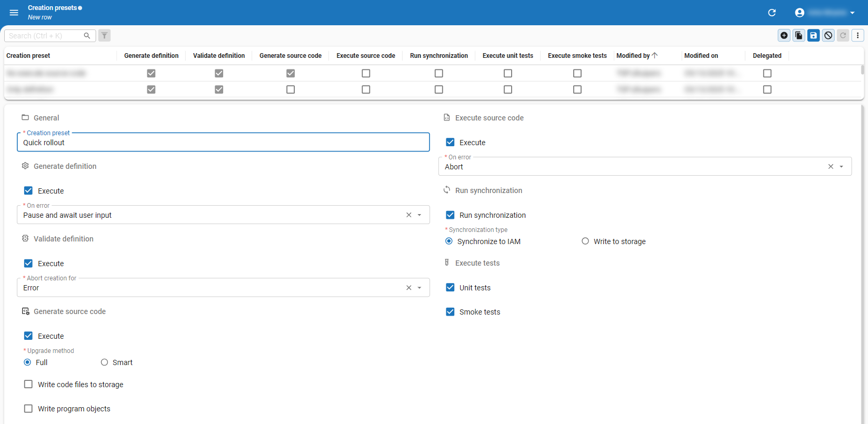Image resolution: width=868 pixels, height=424 pixels.
Task: Click the refresh icon in the header
Action: click(x=772, y=13)
